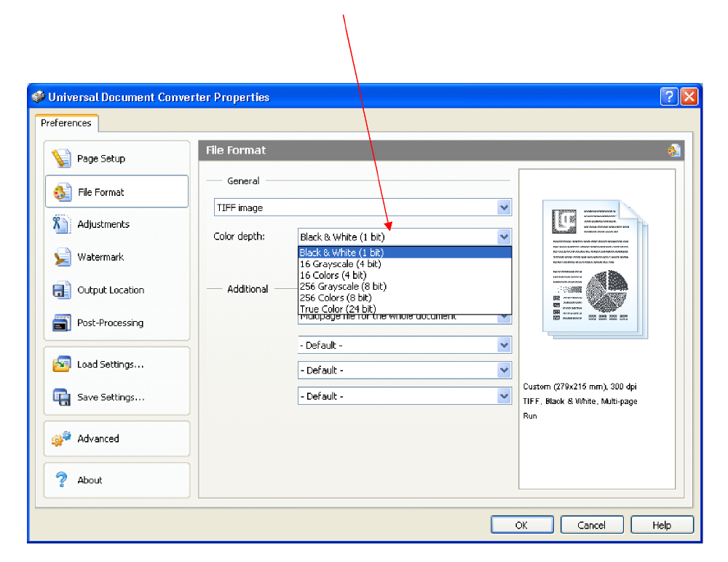This screenshot has width=728, height=562.
Task: Collapse the Color depth dropdown arrow
Action: pos(505,237)
